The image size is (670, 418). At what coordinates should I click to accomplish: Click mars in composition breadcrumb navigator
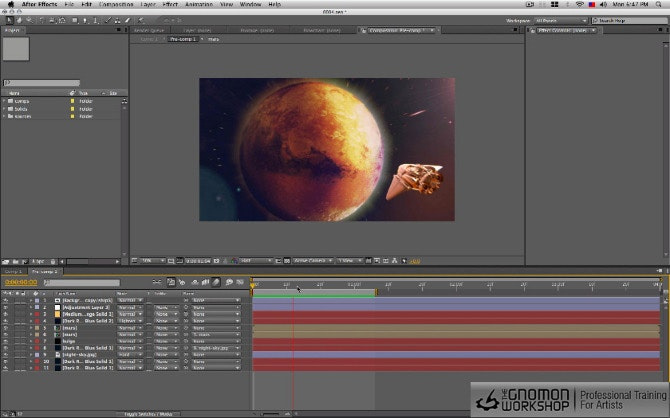pyautogui.click(x=213, y=39)
